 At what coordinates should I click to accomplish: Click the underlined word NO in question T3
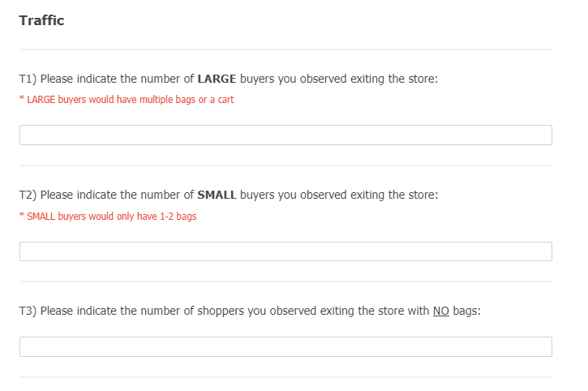coord(441,312)
